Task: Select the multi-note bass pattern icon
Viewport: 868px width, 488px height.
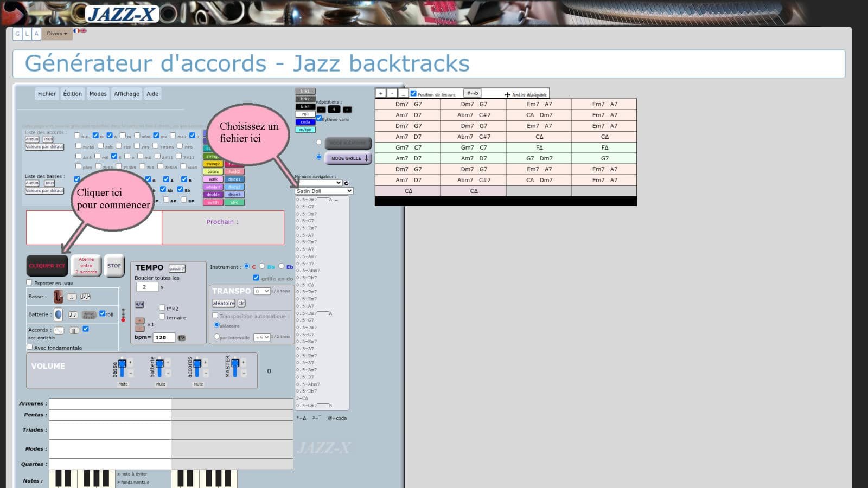Action: tap(86, 297)
